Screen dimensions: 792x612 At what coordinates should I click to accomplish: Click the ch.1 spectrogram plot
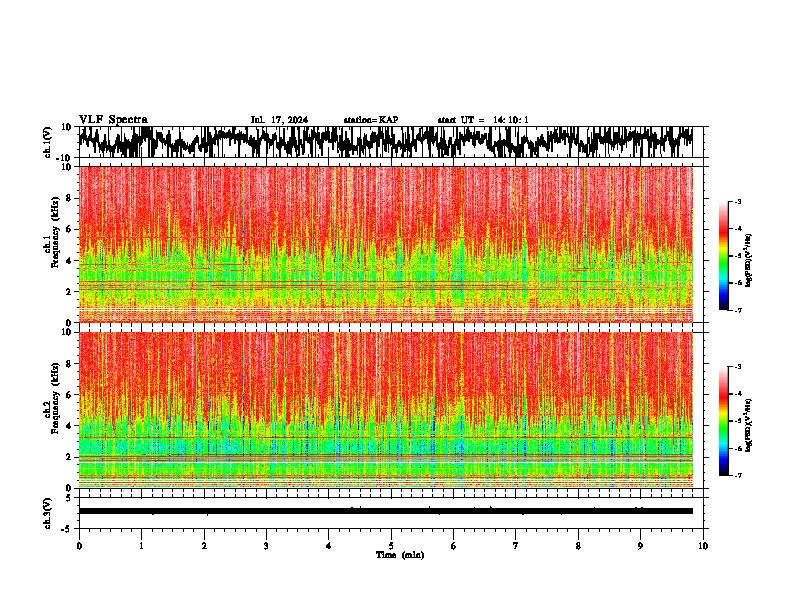[x=386, y=244]
